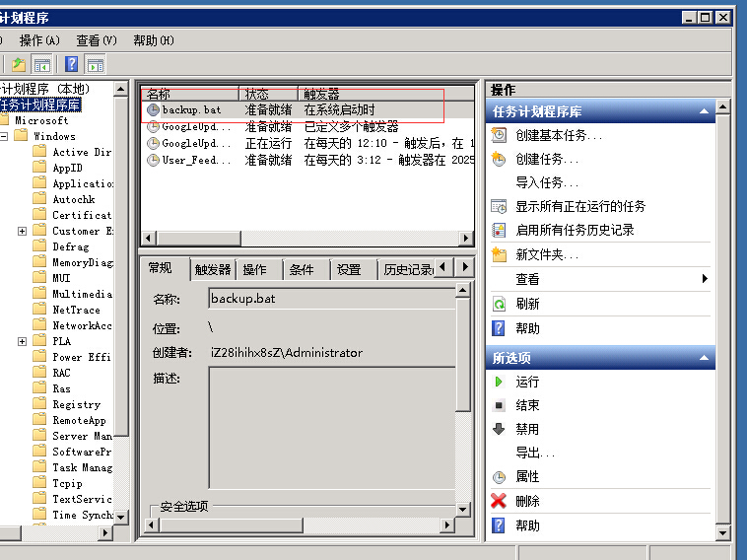Switch to the 触发器 tab
The height and width of the screenshot is (560, 747).
point(212,270)
